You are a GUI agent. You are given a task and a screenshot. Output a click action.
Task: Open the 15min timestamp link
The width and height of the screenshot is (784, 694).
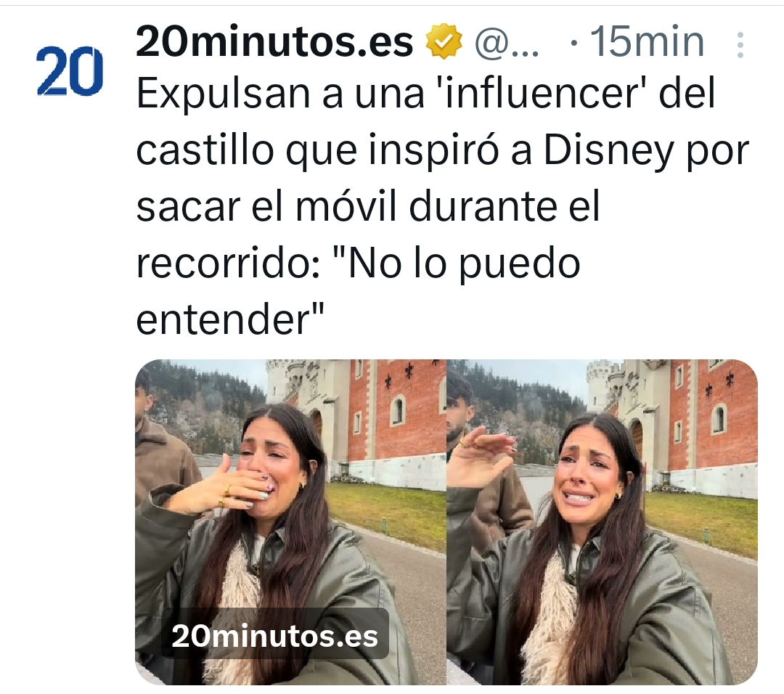647,41
